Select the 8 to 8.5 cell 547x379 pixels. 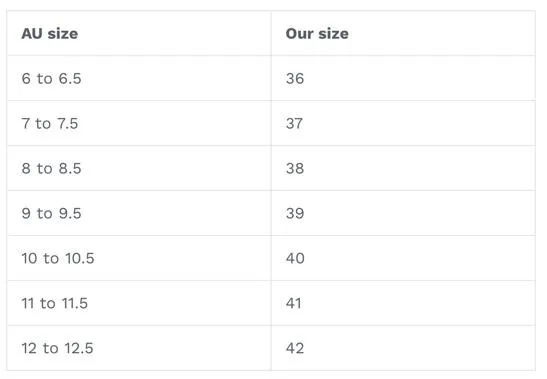[139, 168]
